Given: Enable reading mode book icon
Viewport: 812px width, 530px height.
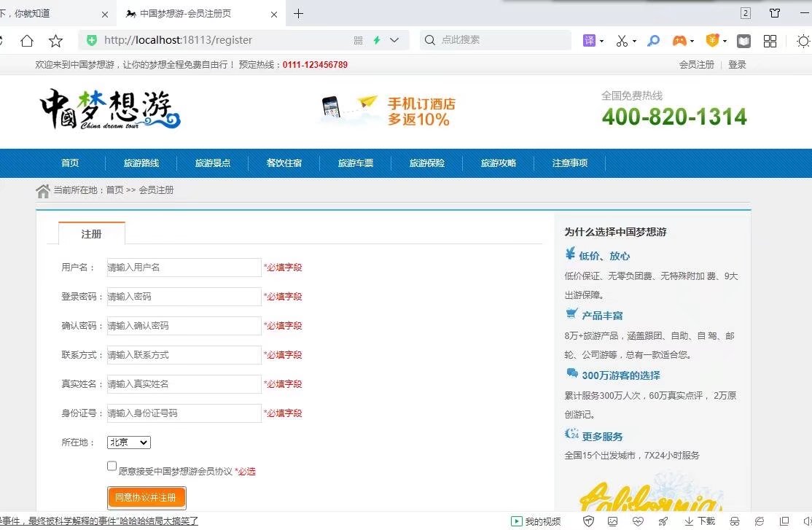Looking at the screenshot, I should [744, 40].
